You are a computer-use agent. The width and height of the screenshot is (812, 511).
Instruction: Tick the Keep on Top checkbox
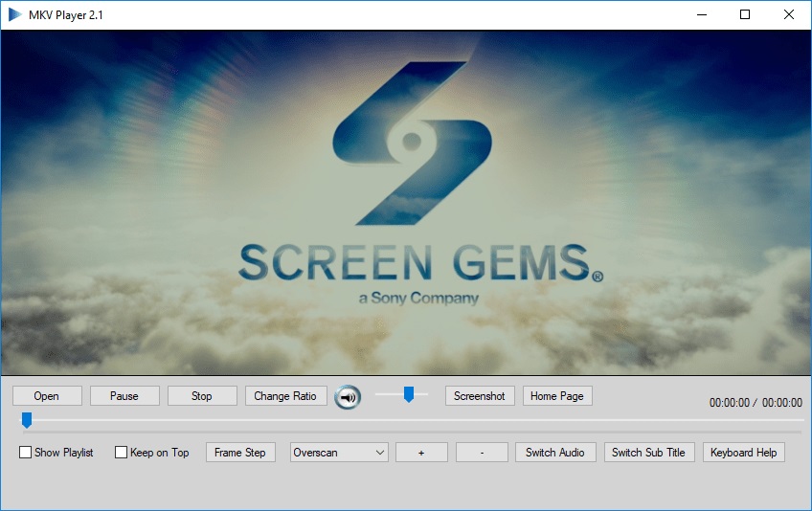click(121, 452)
